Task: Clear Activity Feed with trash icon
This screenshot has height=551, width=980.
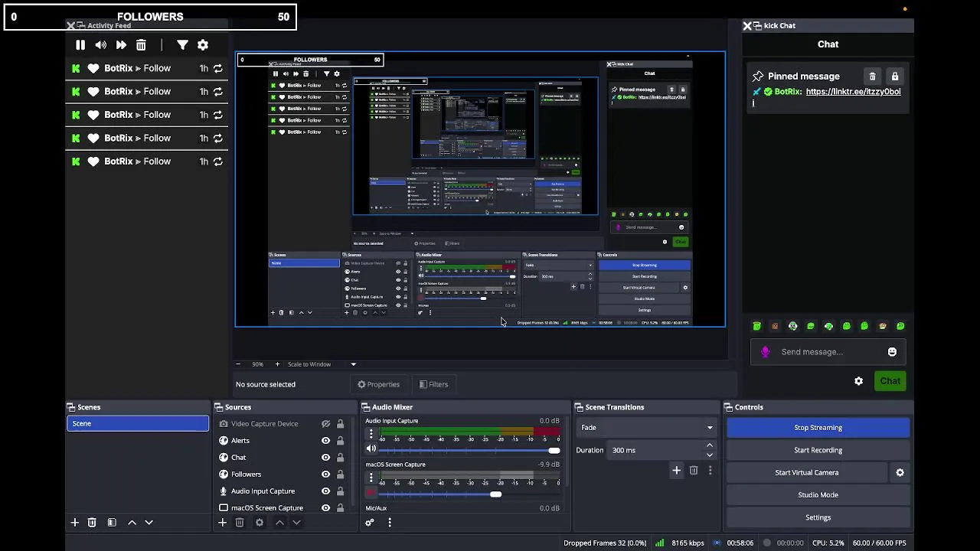Action: tap(141, 45)
